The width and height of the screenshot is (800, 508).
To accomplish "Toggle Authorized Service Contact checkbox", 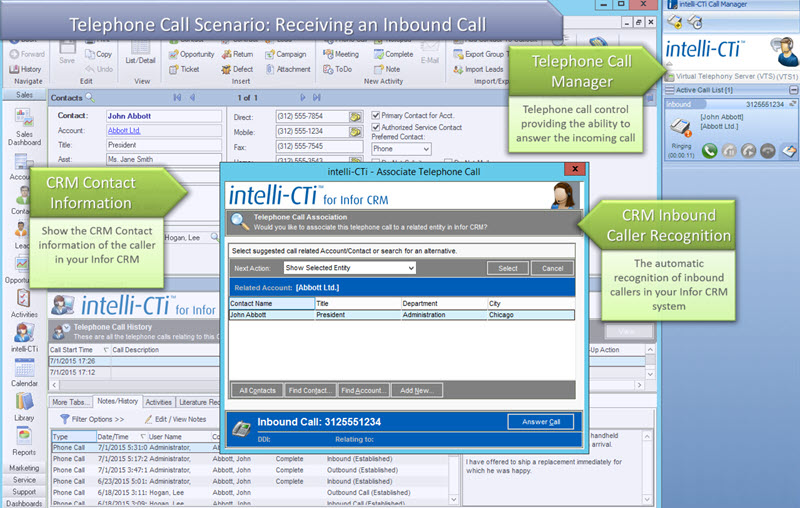I will click(376, 127).
